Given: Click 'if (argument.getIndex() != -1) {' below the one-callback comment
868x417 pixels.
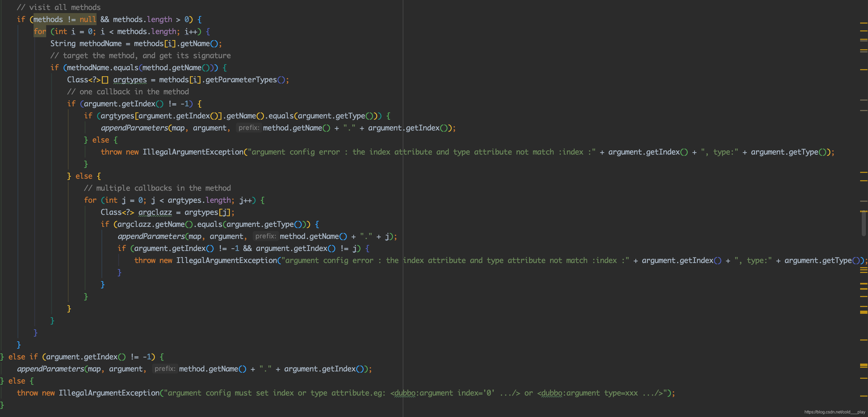Looking at the screenshot, I should 134,104.
